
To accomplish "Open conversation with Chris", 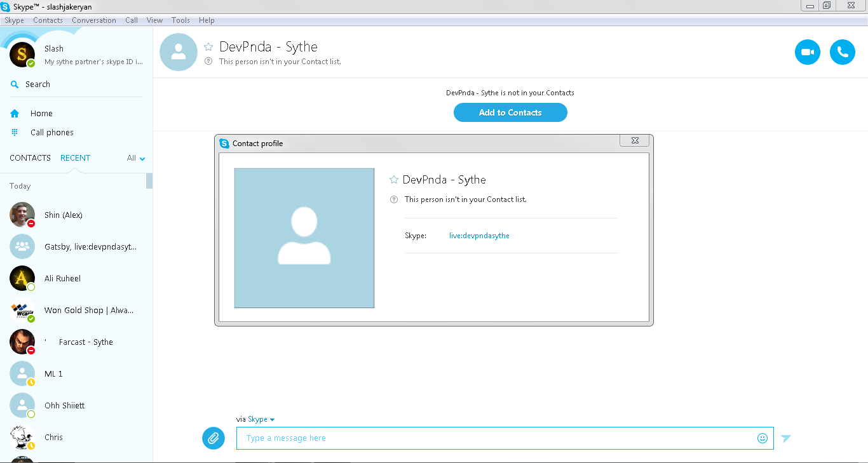I will click(x=76, y=437).
